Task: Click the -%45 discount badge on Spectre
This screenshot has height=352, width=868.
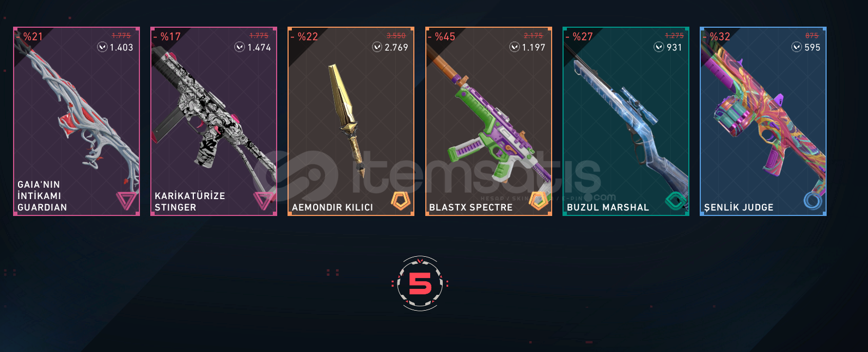Action: 442,36
